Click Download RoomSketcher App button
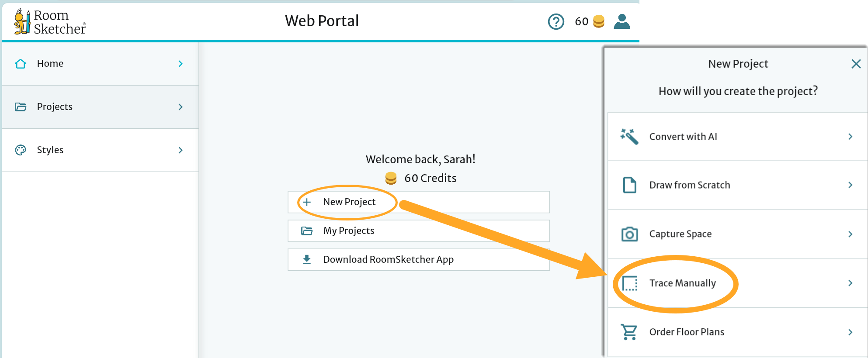 click(x=419, y=260)
